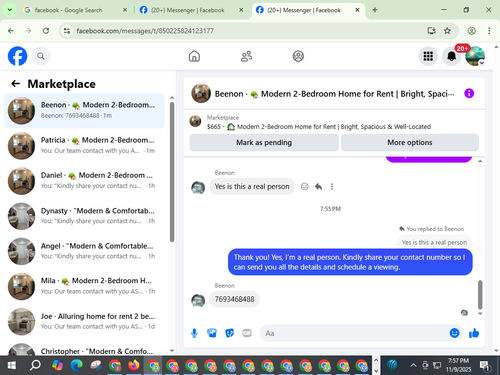The width and height of the screenshot is (500, 375).
Task: Close the Google Search tab
Action: [125, 10]
